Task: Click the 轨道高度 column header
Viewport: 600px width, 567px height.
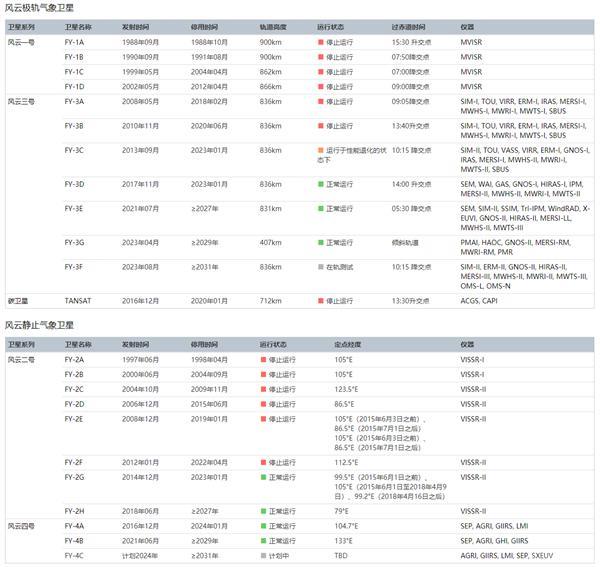Action: (x=274, y=28)
